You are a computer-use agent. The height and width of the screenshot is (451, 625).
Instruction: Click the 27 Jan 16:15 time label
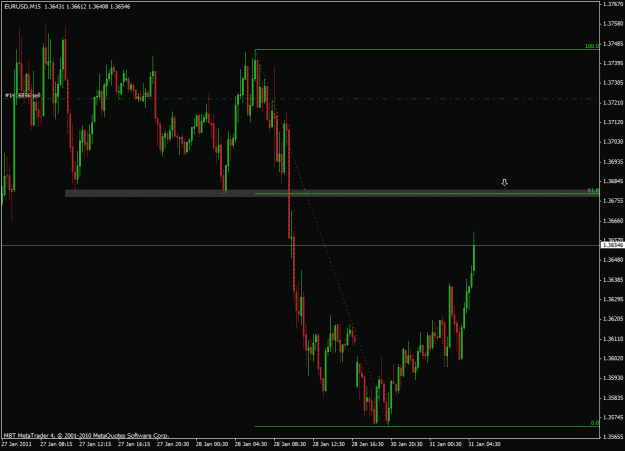pos(134,444)
